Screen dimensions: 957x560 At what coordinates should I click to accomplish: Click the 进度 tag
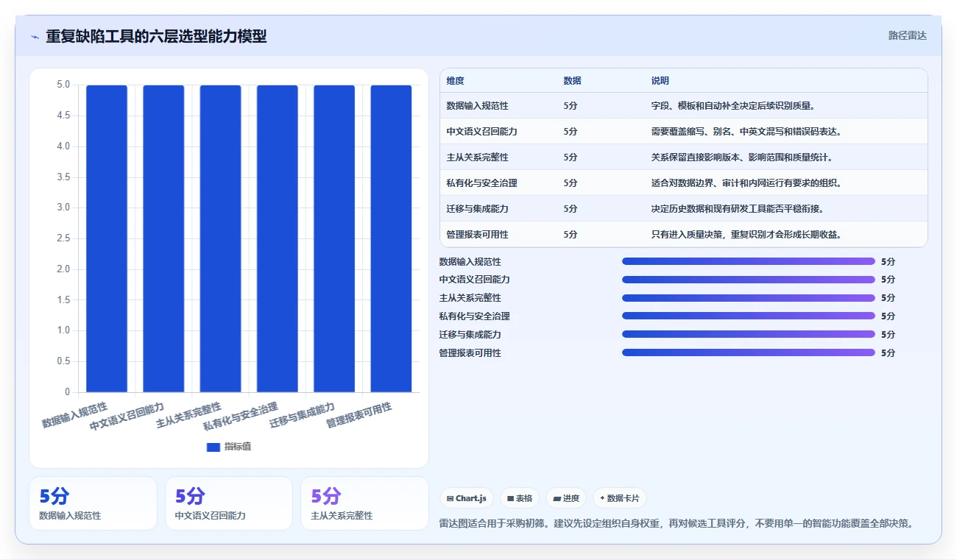click(x=566, y=498)
